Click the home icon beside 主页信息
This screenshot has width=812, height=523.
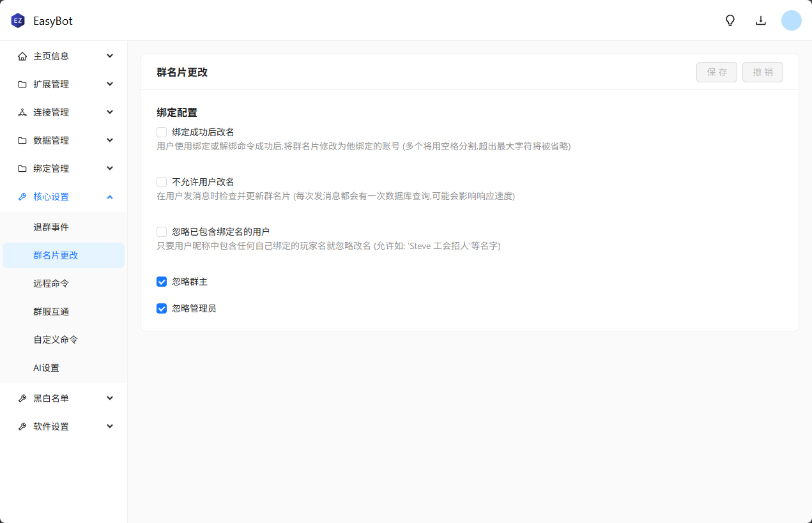(x=22, y=56)
